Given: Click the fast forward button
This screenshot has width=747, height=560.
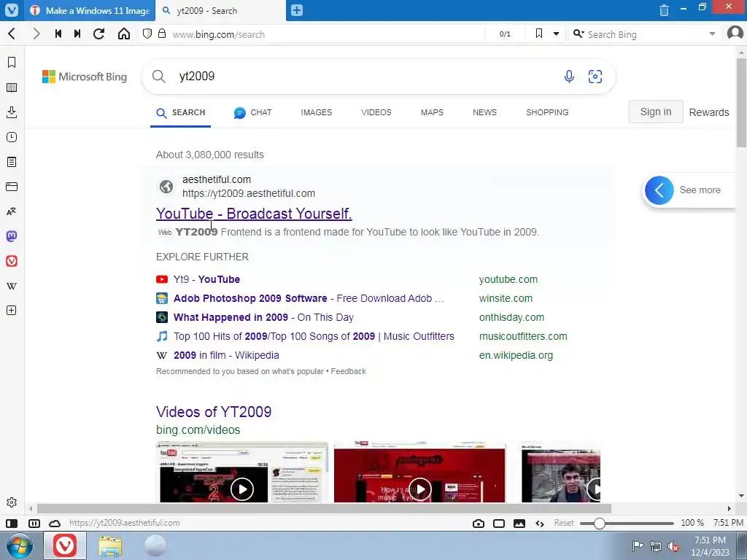Looking at the screenshot, I should pos(77,34).
